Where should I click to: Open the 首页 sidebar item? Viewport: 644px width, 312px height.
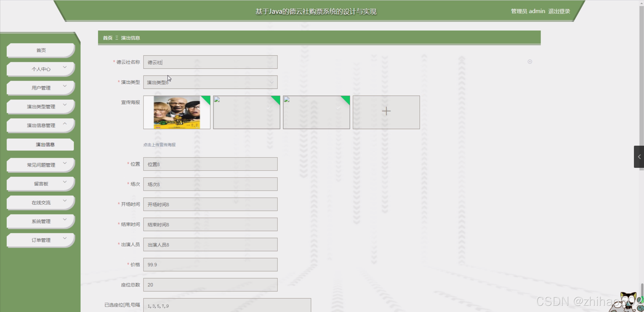coord(41,50)
